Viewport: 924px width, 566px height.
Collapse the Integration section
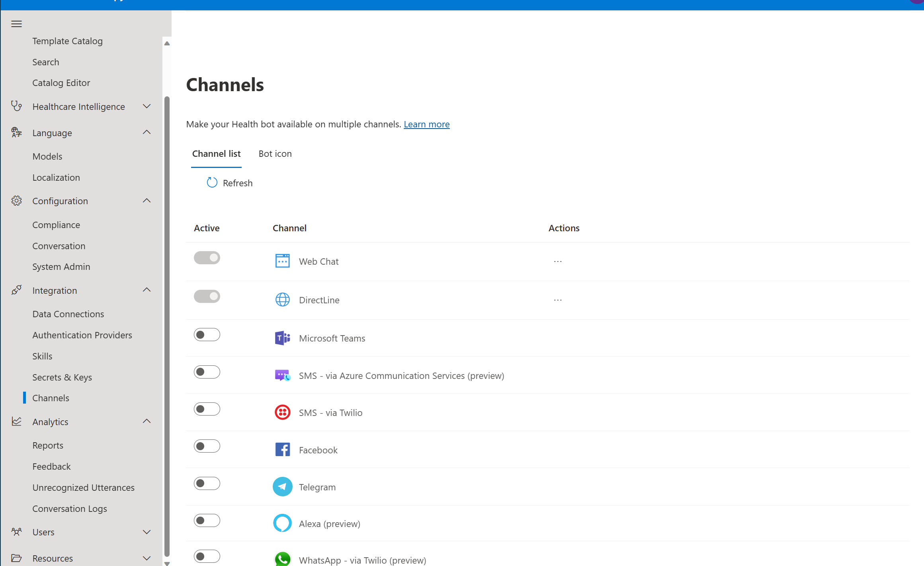[147, 290]
